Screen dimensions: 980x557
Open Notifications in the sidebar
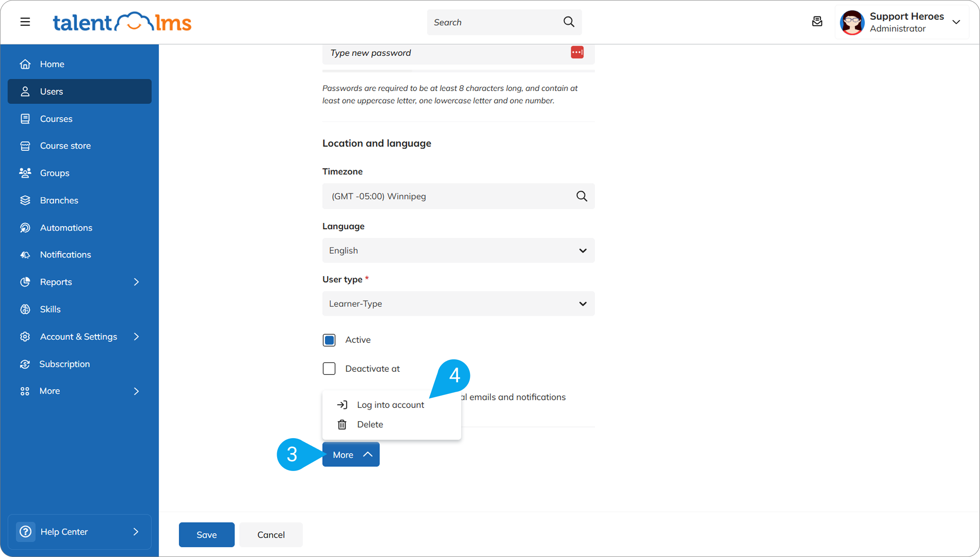pos(80,255)
